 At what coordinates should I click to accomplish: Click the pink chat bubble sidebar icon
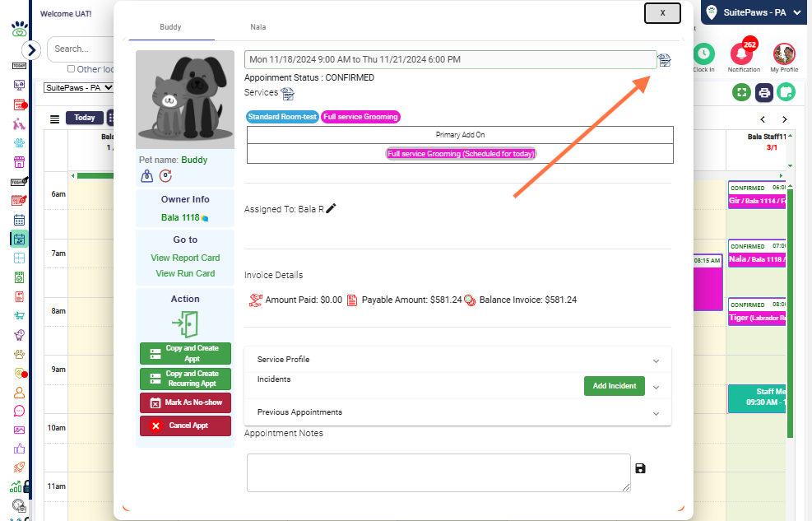click(x=19, y=412)
